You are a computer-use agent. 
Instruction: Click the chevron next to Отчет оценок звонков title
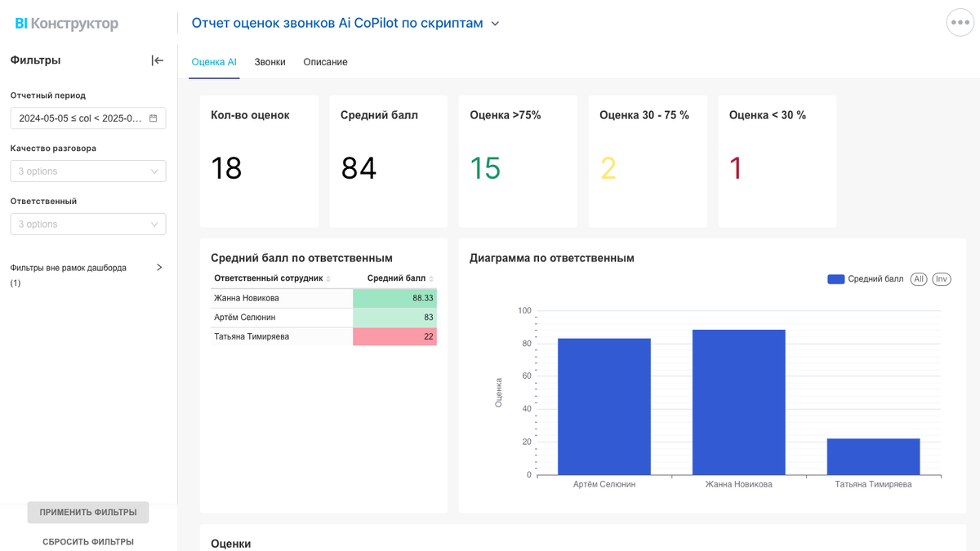[497, 24]
